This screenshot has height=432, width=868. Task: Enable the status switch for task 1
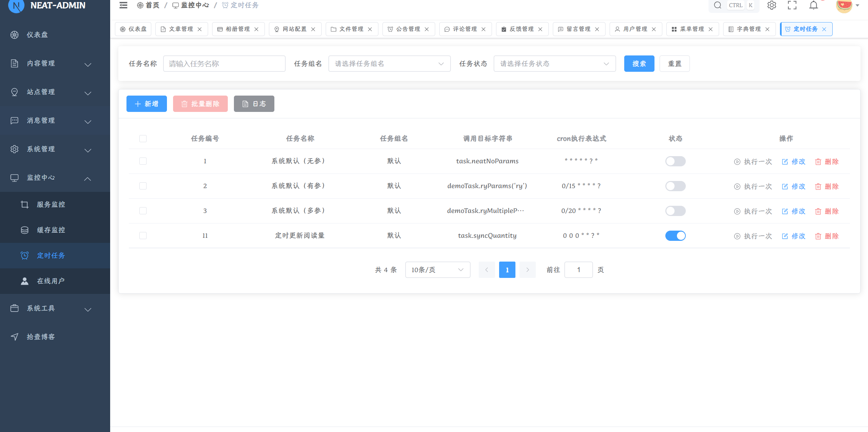click(x=675, y=161)
